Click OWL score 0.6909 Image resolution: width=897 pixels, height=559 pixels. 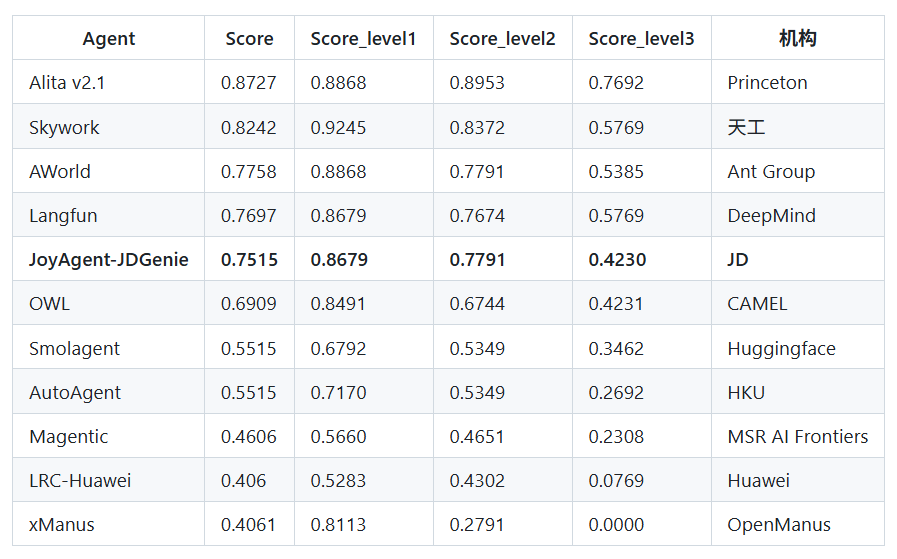pos(249,303)
